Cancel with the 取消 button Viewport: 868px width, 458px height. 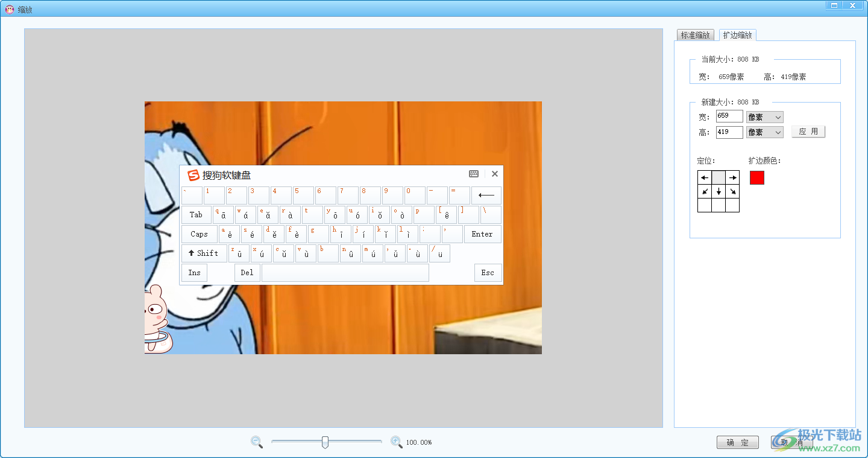792,442
